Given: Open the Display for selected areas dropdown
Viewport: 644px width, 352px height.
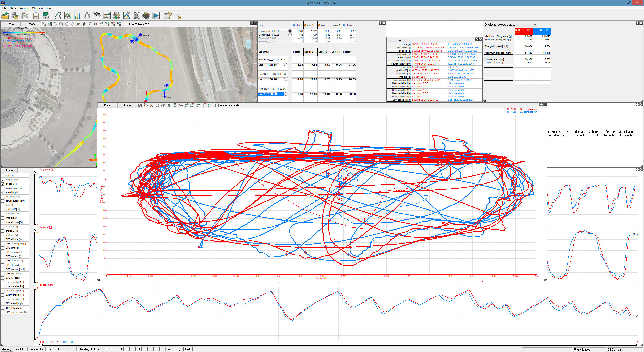Looking at the screenshot, I should pyautogui.click(x=510, y=25).
